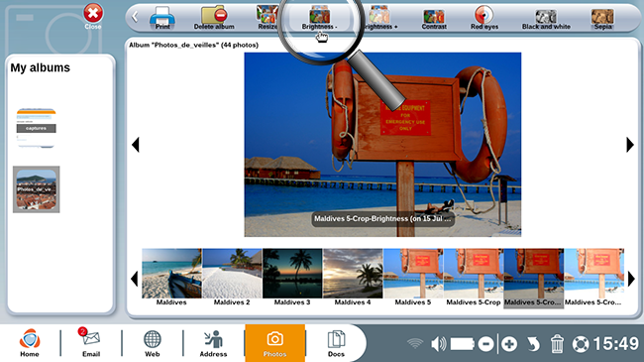This screenshot has height=362, width=644.
Task: Open the Address book tab
Action: (x=213, y=343)
